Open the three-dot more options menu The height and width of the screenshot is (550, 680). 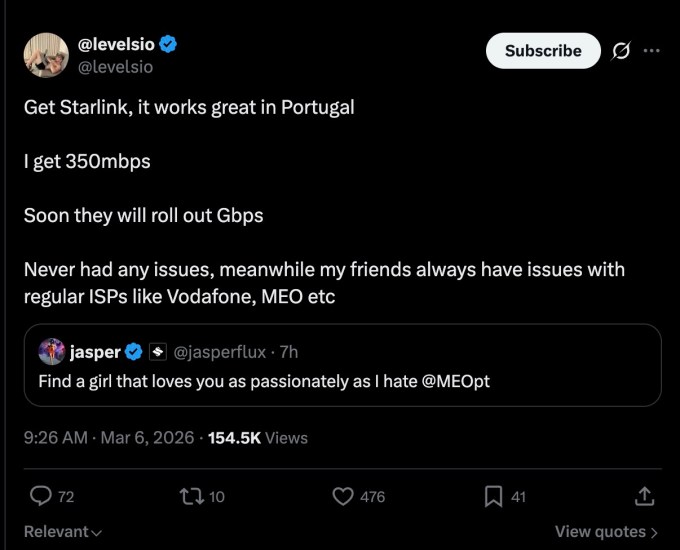(x=652, y=51)
